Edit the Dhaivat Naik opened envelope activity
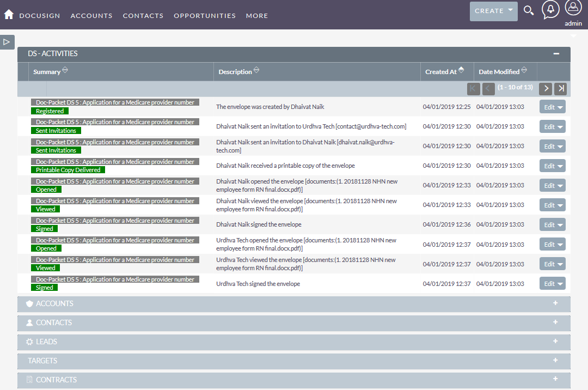Viewport: 588px width, 390px height. (x=549, y=186)
